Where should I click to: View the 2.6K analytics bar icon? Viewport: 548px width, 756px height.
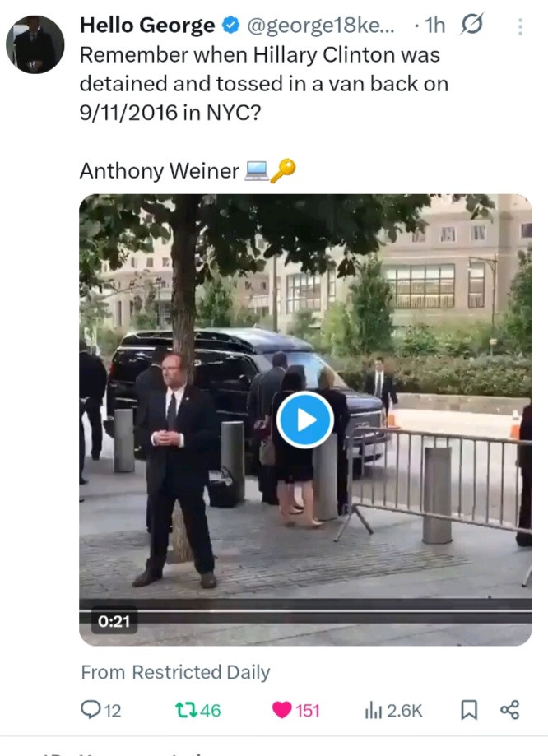(x=374, y=710)
